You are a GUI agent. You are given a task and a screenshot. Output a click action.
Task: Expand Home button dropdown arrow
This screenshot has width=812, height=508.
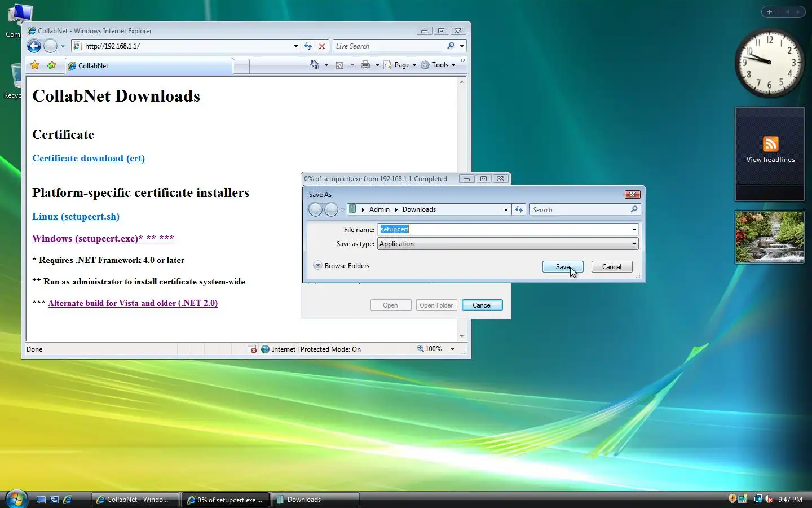[326, 65]
